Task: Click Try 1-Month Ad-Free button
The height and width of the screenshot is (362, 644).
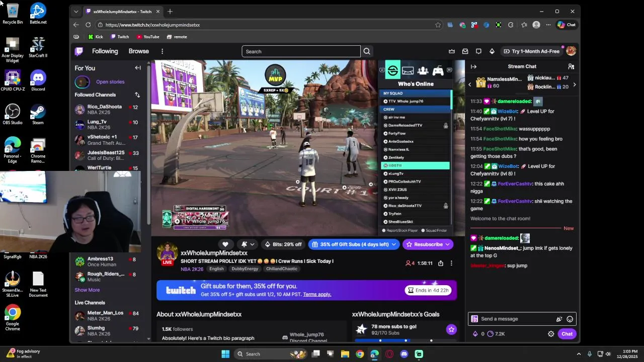Action: [531, 51]
